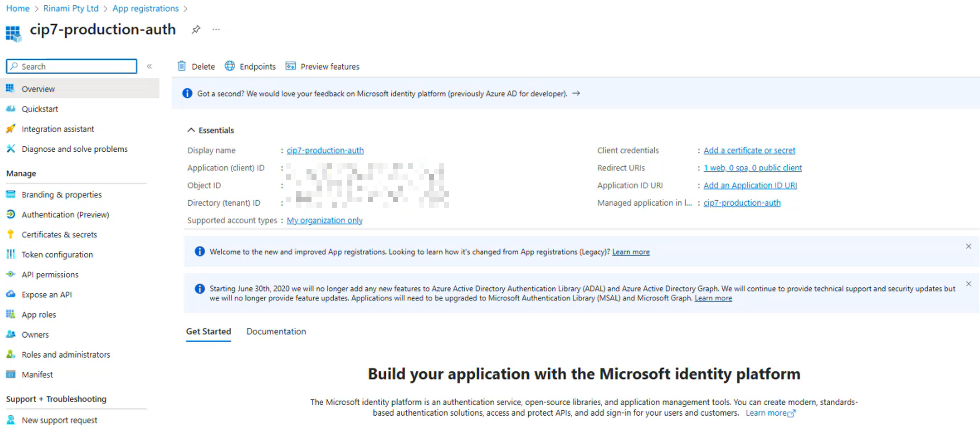Viewport: 980px width, 430px height.
Task: Click the Integration assistant rocket icon
Action: click(x=11, y=129)
